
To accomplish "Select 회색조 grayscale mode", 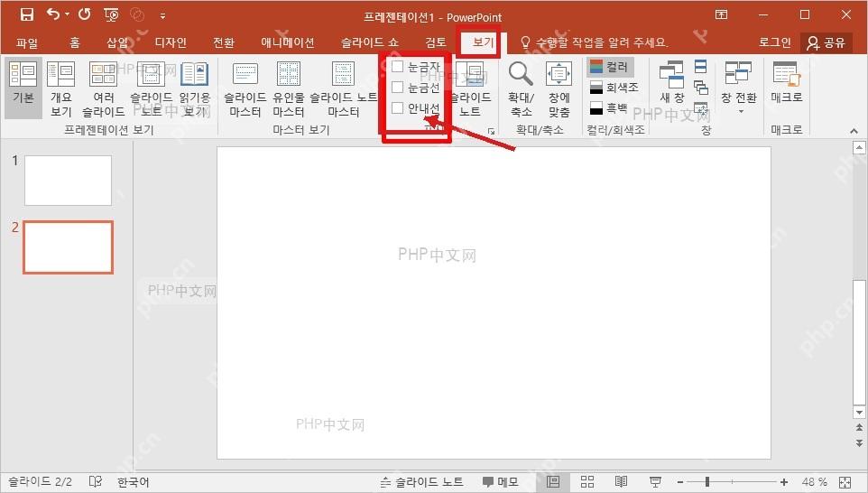I will click(x=614, y=88).
